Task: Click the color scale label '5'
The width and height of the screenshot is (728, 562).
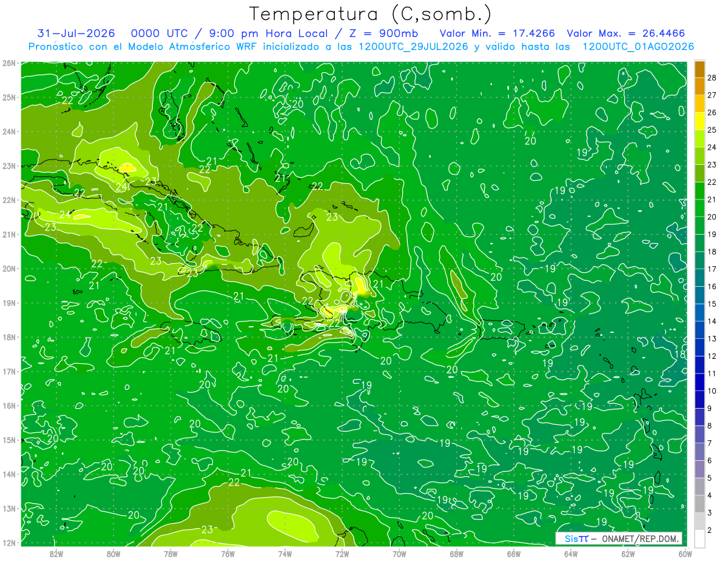Action: pos(710,478)
